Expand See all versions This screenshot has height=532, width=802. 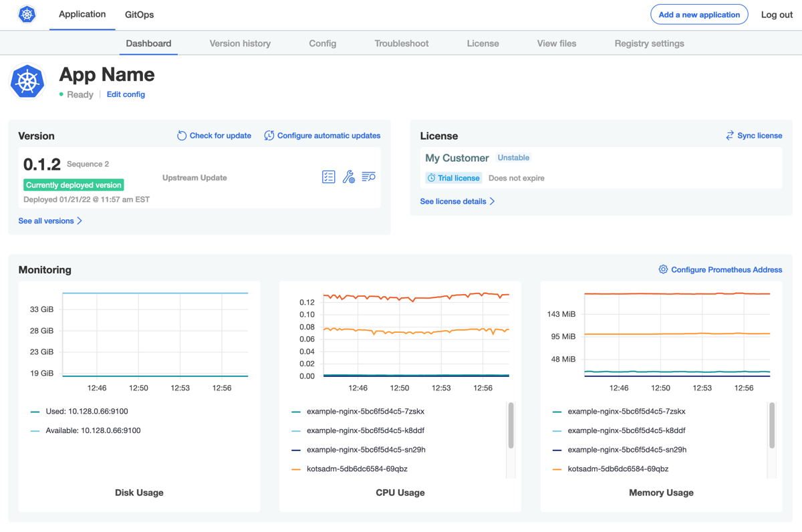[47, 221]
